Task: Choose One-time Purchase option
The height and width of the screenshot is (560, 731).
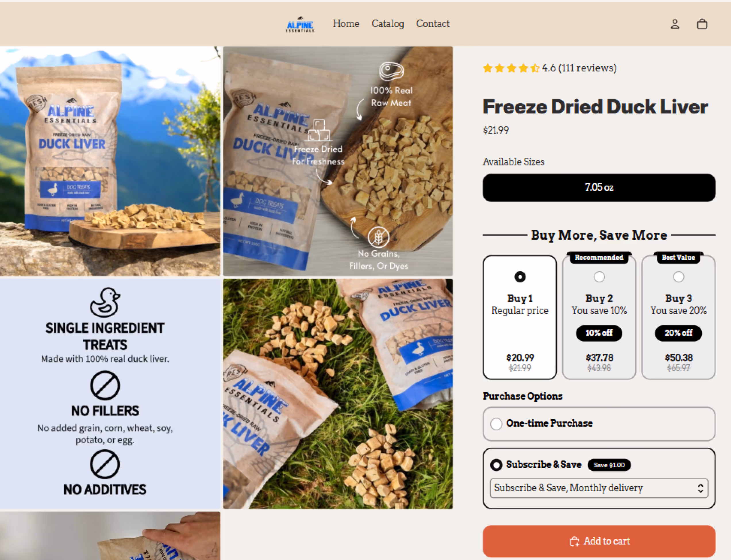Action: [599, 424]
